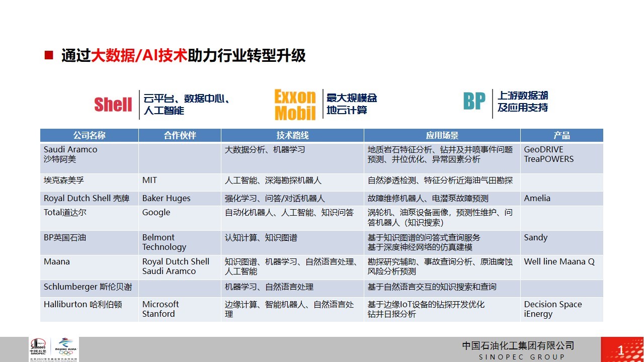
Task: Click the Exxon Mobil logo
Action: click(295, 105)
